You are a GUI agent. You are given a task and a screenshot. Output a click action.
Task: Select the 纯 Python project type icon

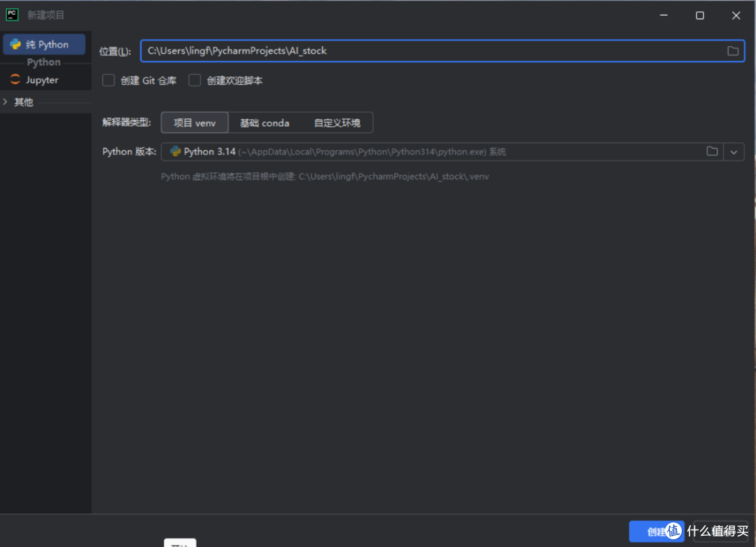click(15, 44)
